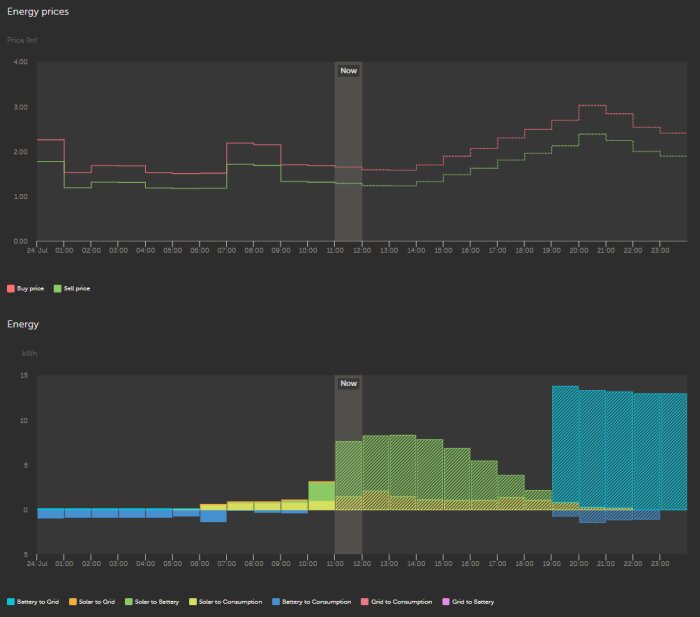Toggle the Sell price legend swatch
The height and width of the screenshot is (617, 700).
[x=58, y=288]
